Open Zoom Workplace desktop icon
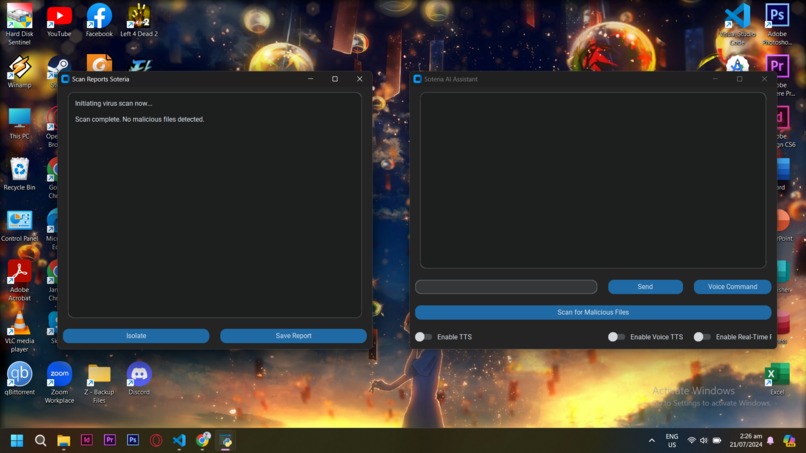Image resolution: width=806 pixels, height=453 pixels. pyautogui.click(x=59, y=383)
